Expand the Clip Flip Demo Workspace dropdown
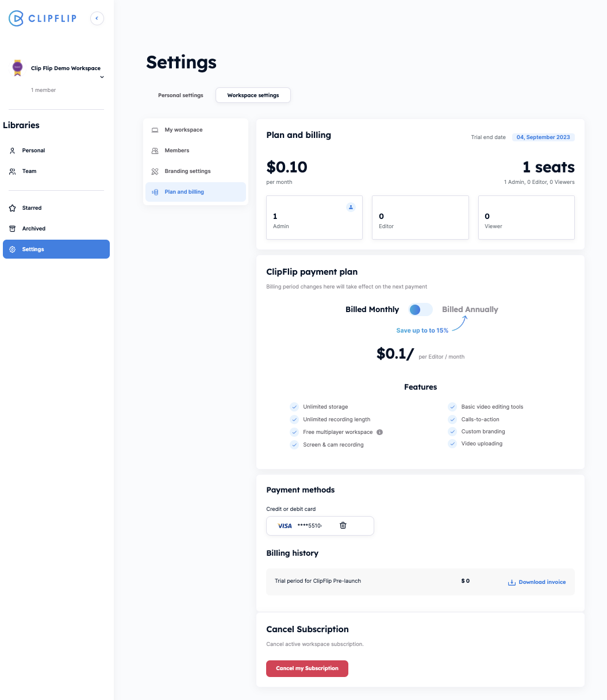This screenshot has width=607, height=700. pyautogui.click(x=102, y=77)
